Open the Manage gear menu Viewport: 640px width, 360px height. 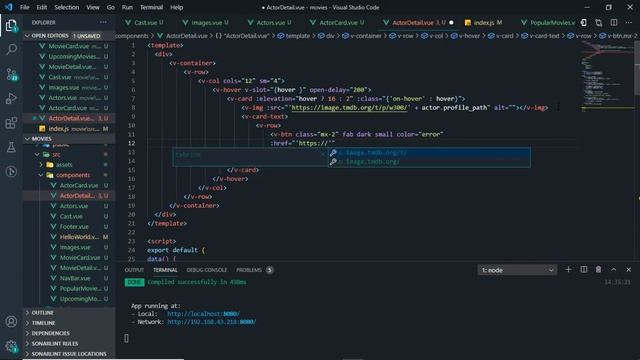(11, 346)
